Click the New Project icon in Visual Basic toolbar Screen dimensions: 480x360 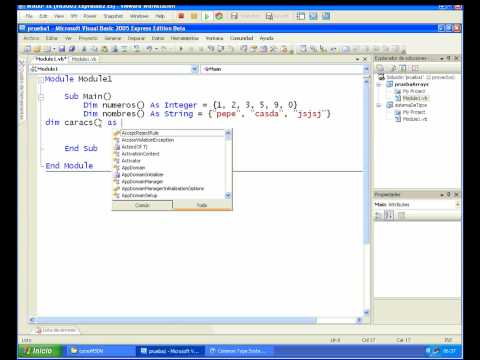click(27, 49)
